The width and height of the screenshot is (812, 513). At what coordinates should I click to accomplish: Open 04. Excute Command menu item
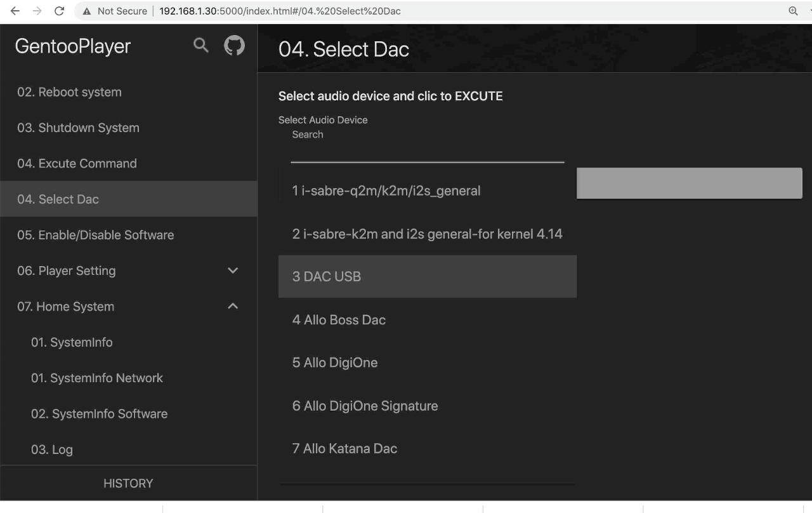(129, 163)
